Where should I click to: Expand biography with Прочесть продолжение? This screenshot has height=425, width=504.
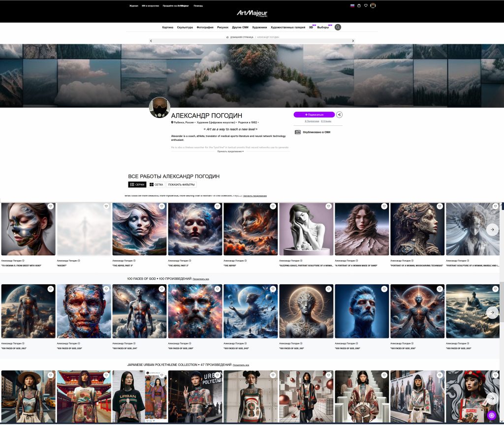[230, 152]
